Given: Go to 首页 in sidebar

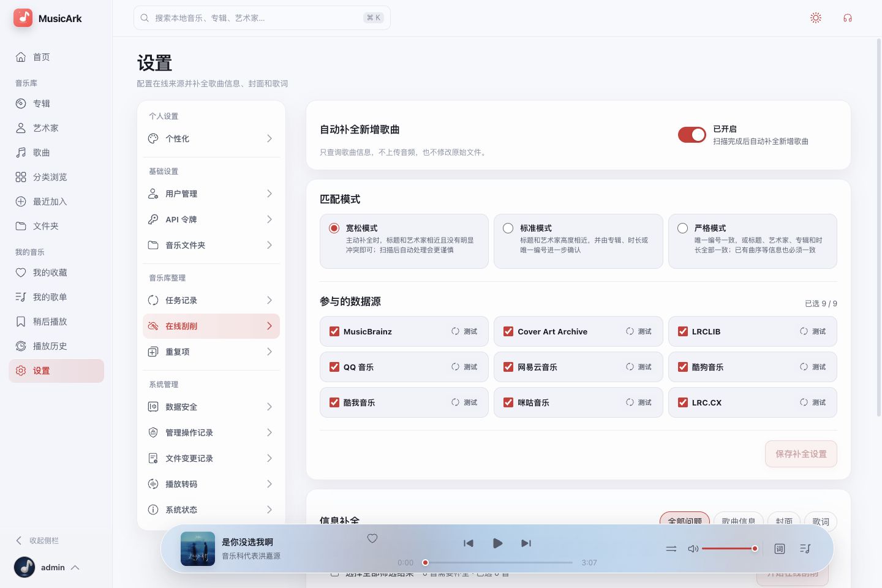Looking at the screenshot, I should pos(56,57).
